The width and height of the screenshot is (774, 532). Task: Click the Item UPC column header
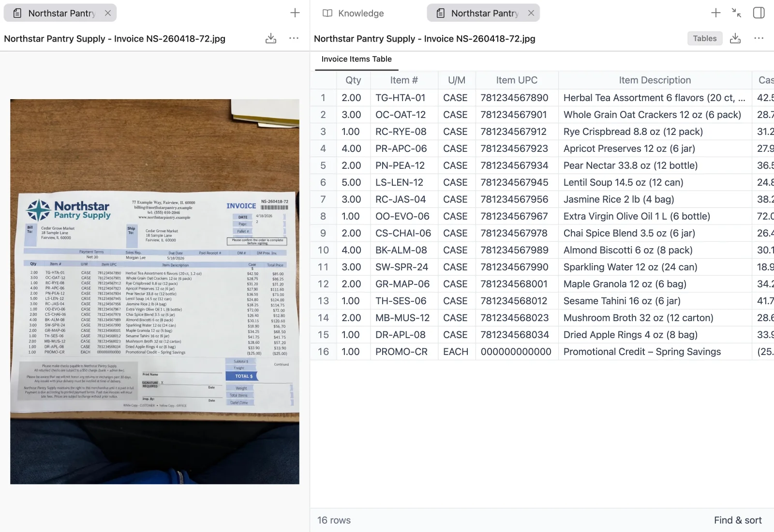[517, 80]
